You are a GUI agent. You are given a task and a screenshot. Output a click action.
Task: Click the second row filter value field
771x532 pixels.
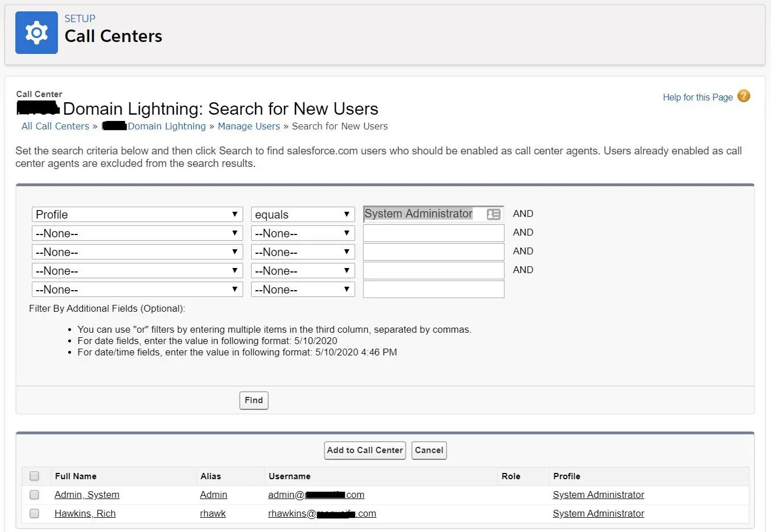(434, 233)
